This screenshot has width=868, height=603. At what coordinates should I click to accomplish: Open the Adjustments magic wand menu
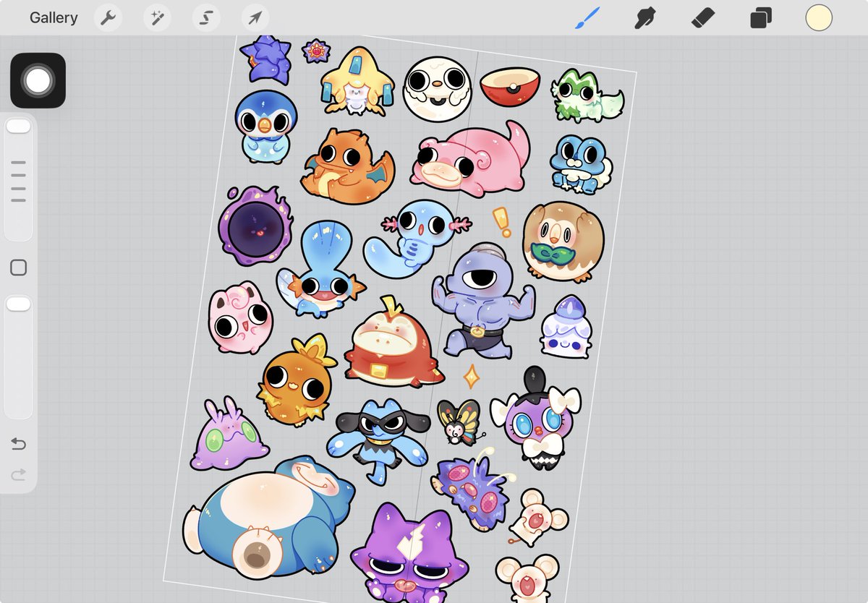point(157,17)
